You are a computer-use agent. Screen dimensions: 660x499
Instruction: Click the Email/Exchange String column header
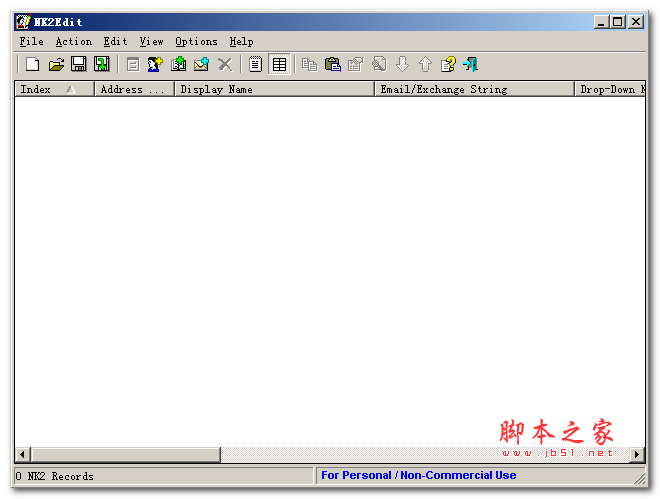(x=470, y=89)
